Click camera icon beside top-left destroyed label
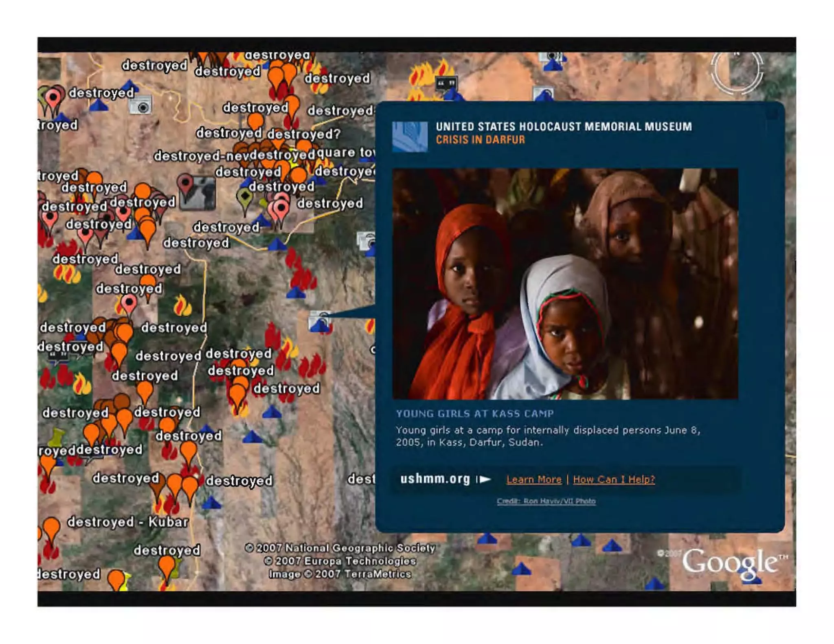Screen dimensions: 834x644 pyautogui.click(x=141, y=105)
